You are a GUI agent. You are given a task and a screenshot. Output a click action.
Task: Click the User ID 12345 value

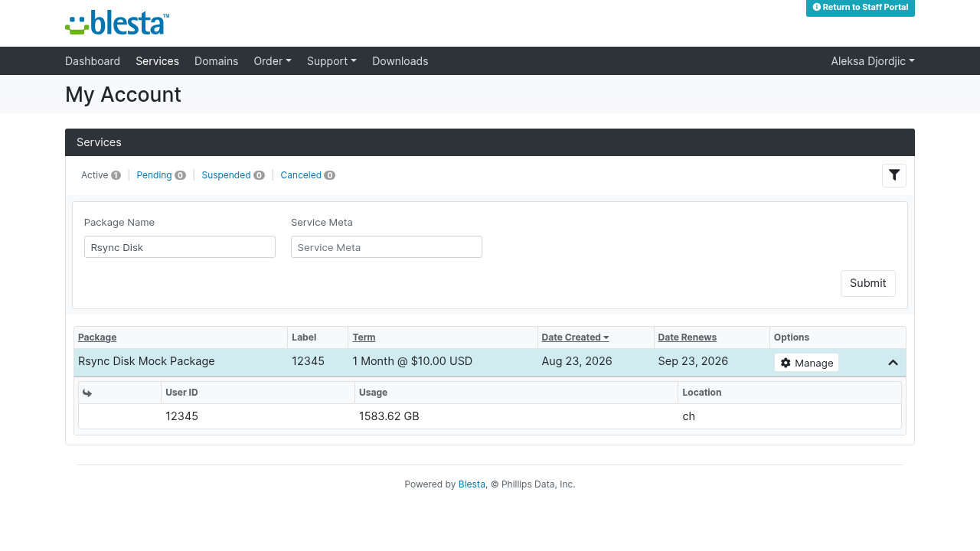pyautogui.click(x=181, y=416)
